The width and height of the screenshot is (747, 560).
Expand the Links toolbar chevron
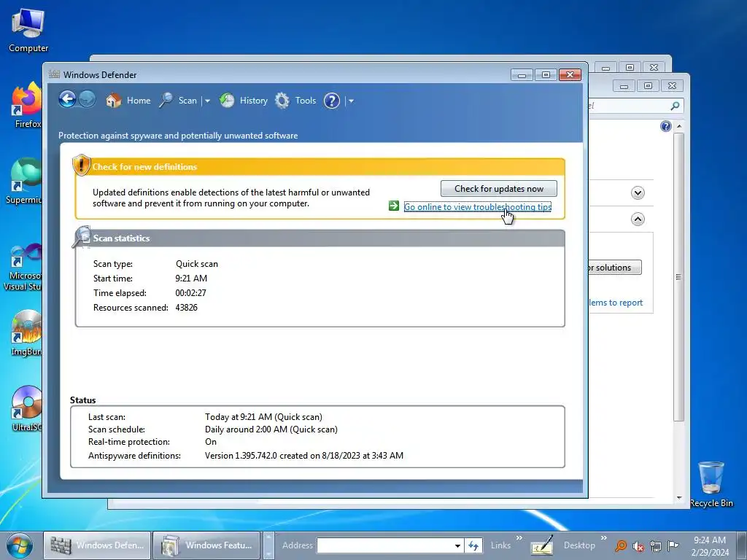pyautogui.click(x=519, y=538)
